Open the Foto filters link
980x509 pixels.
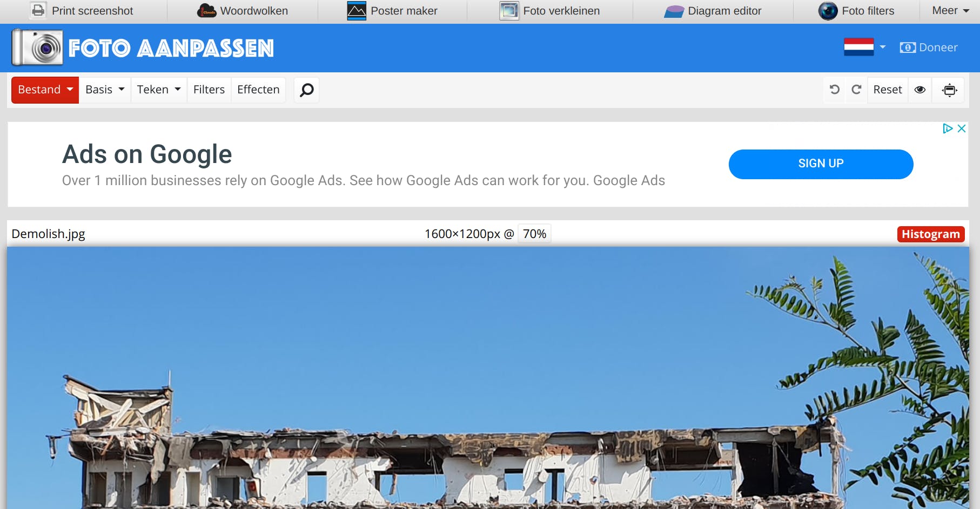coord(868,11)
